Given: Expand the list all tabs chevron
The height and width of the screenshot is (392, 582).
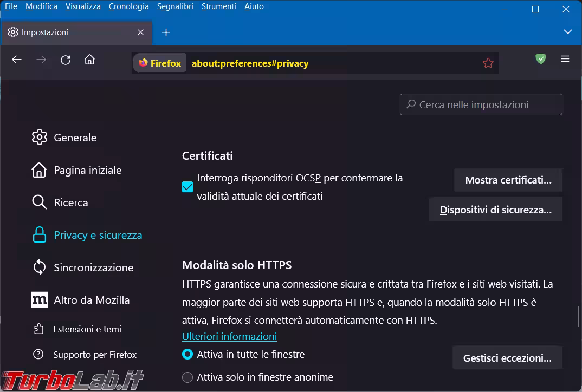Looking at the screenshot, I should click(x=567, y=32).
